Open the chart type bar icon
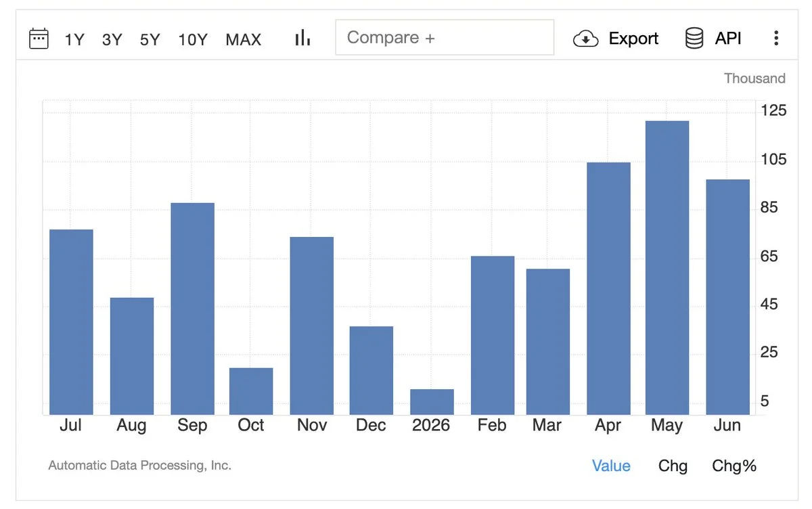Image resolution: width=812 pixels, height=509 pixels. 302,38
